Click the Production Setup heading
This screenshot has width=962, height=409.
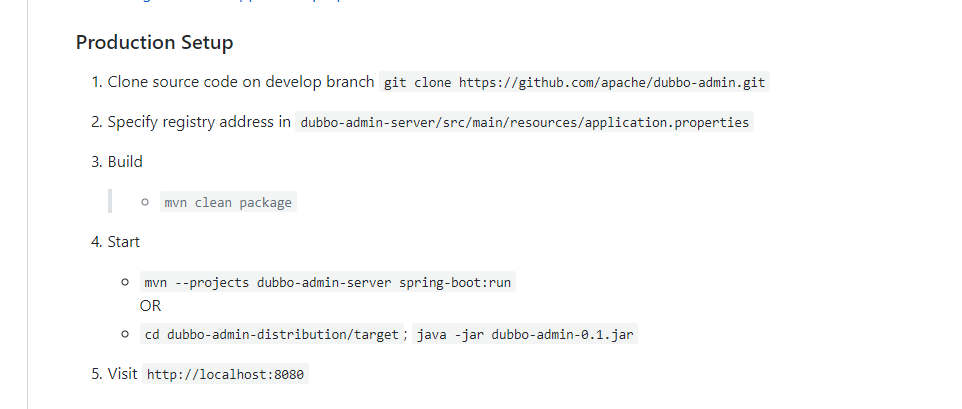155,42
